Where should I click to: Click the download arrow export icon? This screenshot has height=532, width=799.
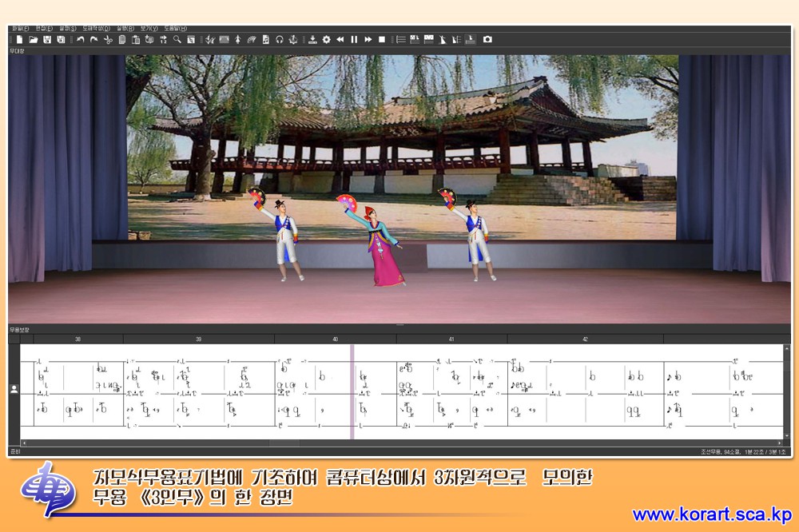[312, 39]
